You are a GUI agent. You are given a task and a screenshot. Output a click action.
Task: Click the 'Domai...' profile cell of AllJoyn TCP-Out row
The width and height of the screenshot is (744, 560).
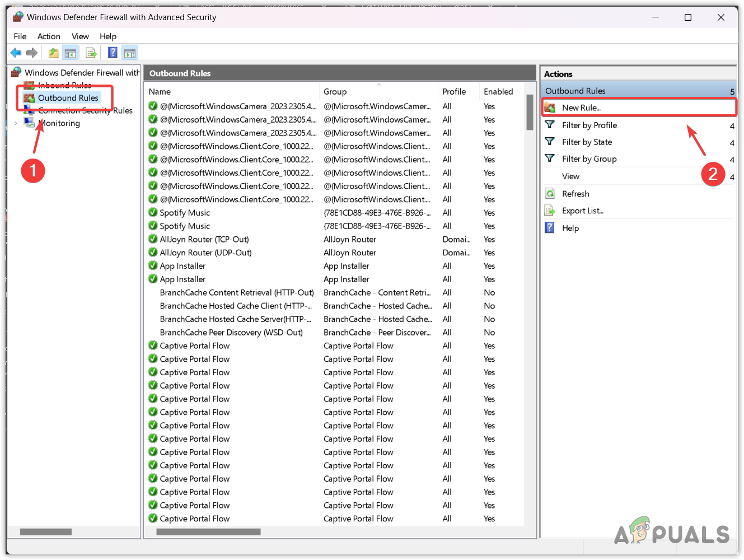click(456, 239)
